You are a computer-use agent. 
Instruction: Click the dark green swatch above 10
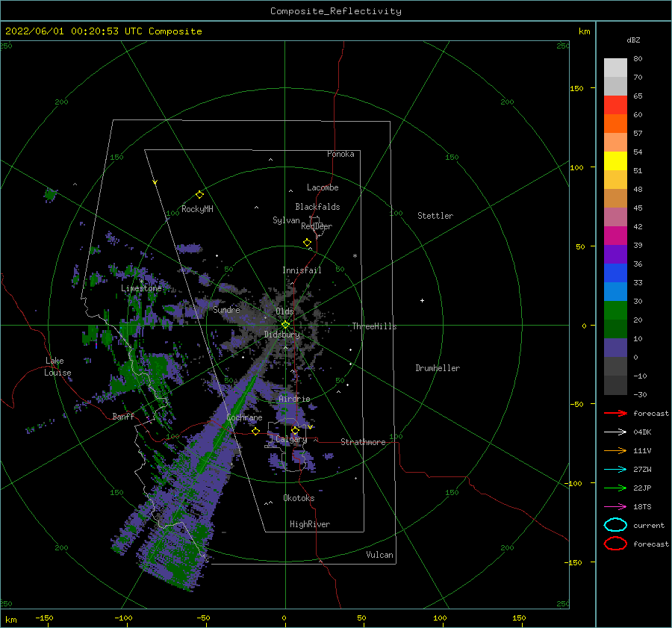[x=615, y=329]
